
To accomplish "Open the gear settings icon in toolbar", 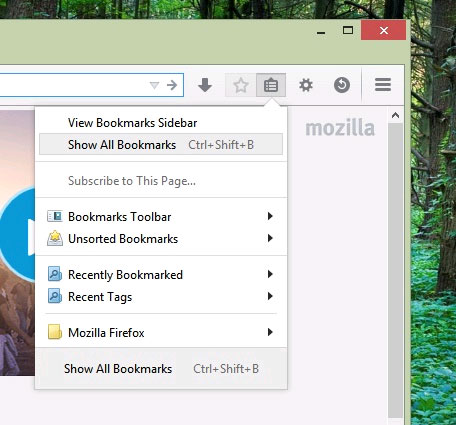I will tap(306, 85).
